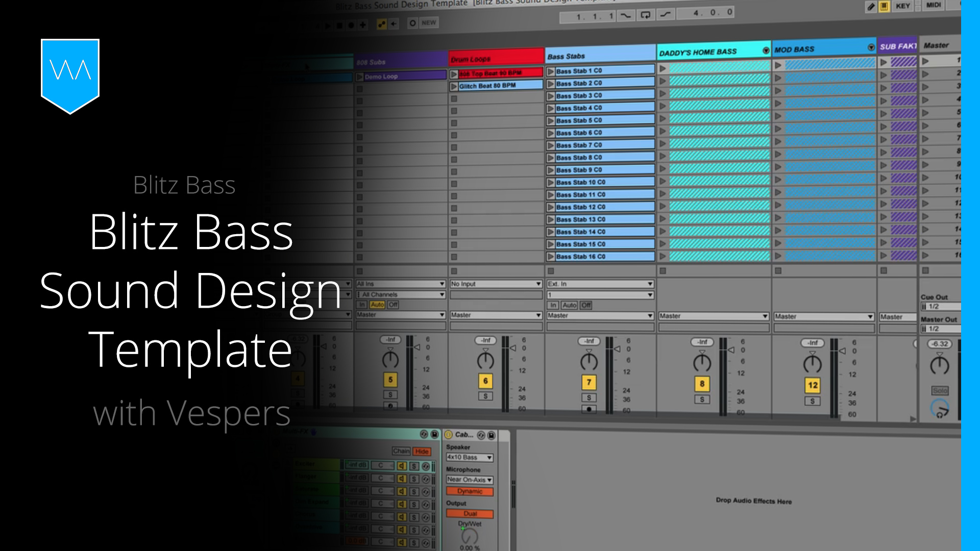
Task: Enable the Punch-Out switch
Action: [666, 14]
